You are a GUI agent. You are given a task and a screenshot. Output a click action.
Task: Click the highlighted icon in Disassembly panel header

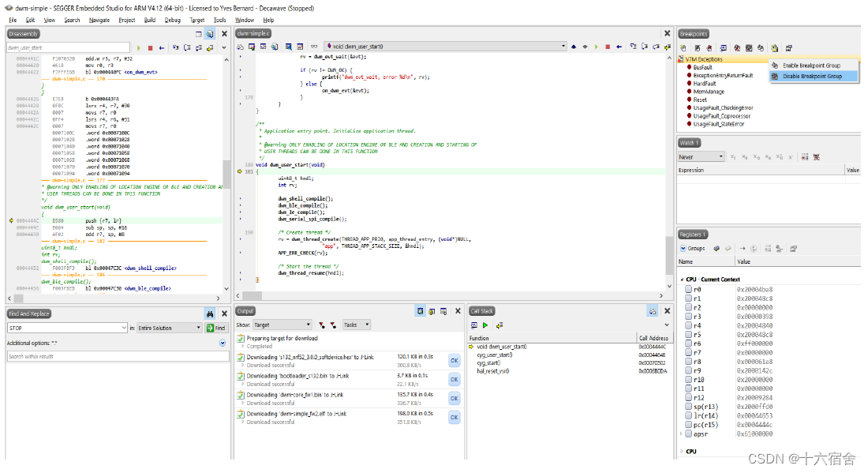pos(210,34)
